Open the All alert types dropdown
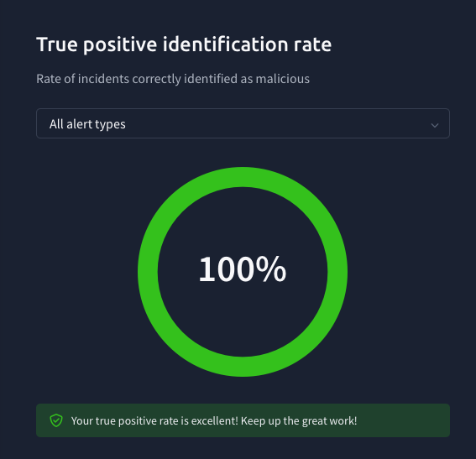The height and width of the screenshot is (459, 476). pyautogui.click(x=243, y=123)
